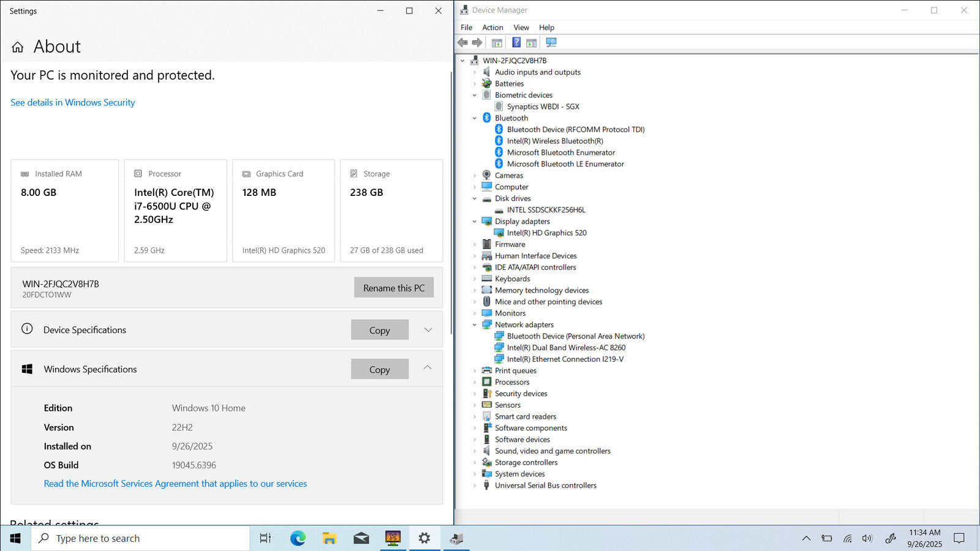Select the Universal Serial Bus controllers icon
980x551 pixels.
coord(487,485)
